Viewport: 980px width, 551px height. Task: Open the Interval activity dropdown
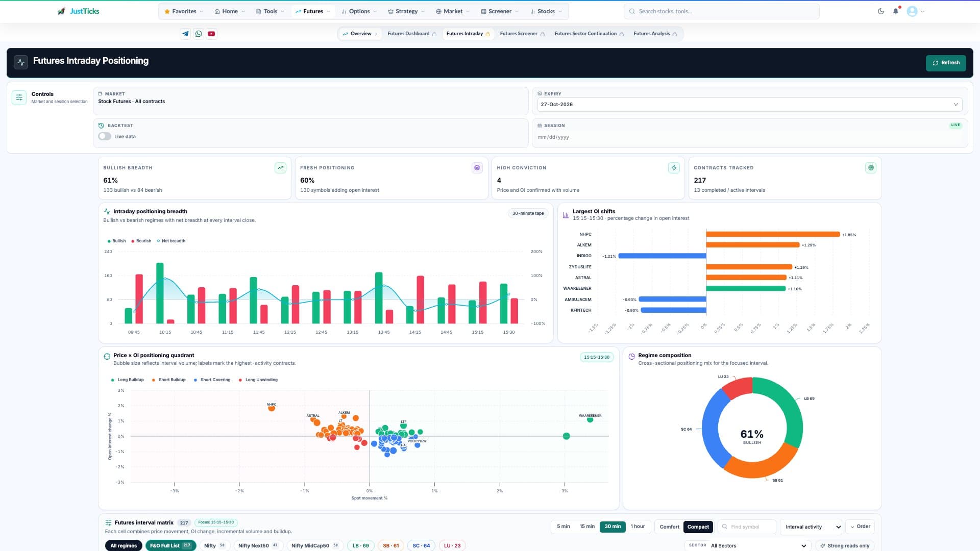tap(811, 527)
